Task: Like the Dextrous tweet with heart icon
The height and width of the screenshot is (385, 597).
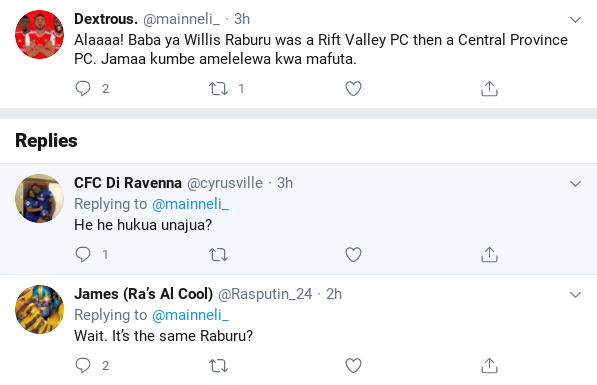Action: (353, 88)
